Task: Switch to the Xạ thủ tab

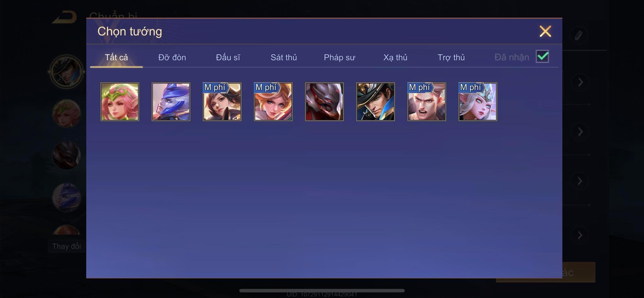Action: (x=395, y=57)
